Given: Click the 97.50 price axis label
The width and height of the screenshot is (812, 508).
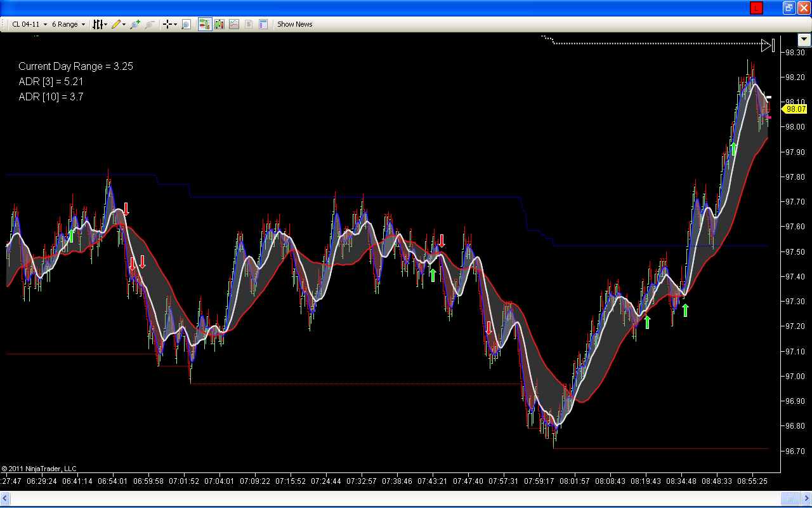Looking at the screenshot, I should pyautogui.click(x=796, y=251).
